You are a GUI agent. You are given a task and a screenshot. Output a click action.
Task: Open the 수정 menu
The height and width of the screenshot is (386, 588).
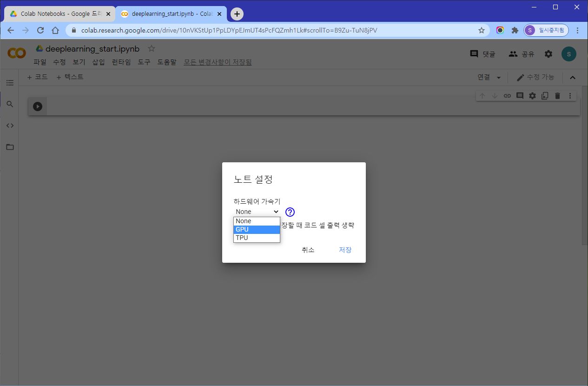tap(59, 62)
